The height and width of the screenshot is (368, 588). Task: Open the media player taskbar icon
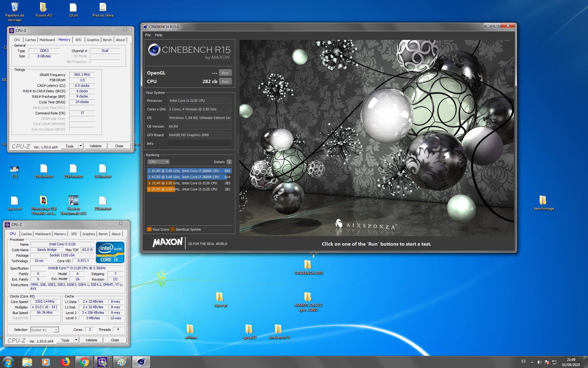[46, 362]
